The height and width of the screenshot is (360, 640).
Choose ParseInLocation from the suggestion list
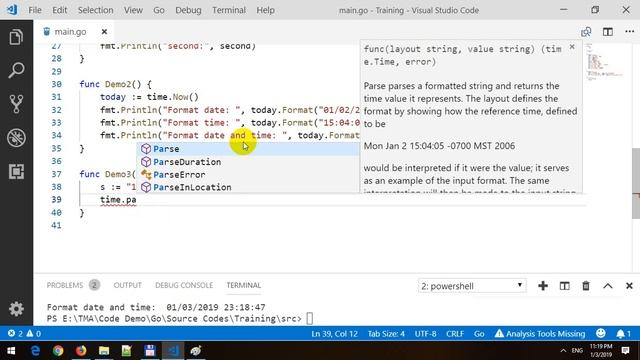pos(248,187)
